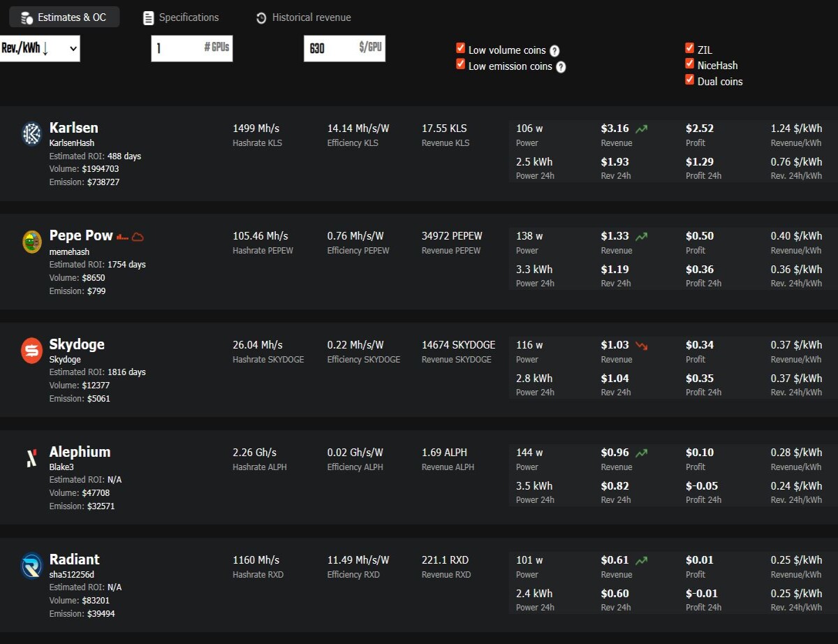The image size is (838, 644).
Task: Click help icon next to Low emission coins
Action: 561,67
